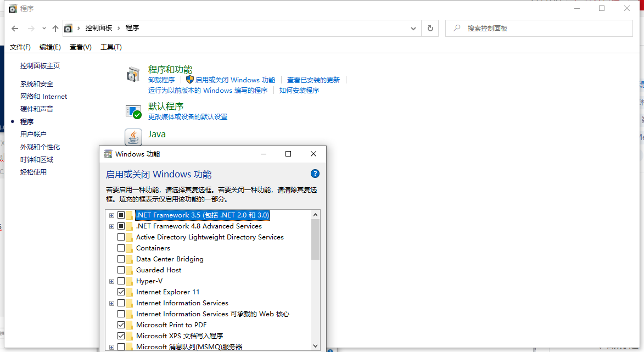Click the chevron before 控制面板 in breadcrumb

79,28
